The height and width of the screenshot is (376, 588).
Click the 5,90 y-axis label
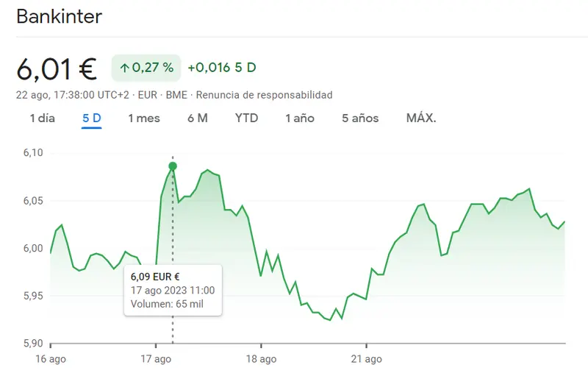pos(33,344)
